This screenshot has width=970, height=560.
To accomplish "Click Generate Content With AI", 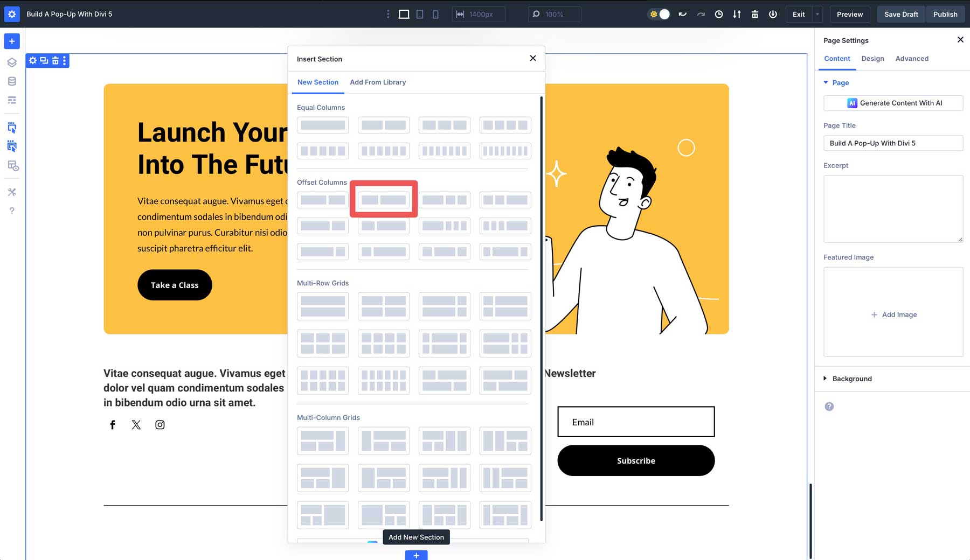I will [893, 103].
